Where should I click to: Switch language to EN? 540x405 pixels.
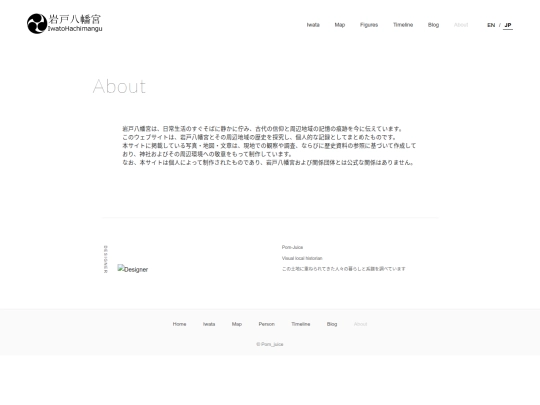491,25
